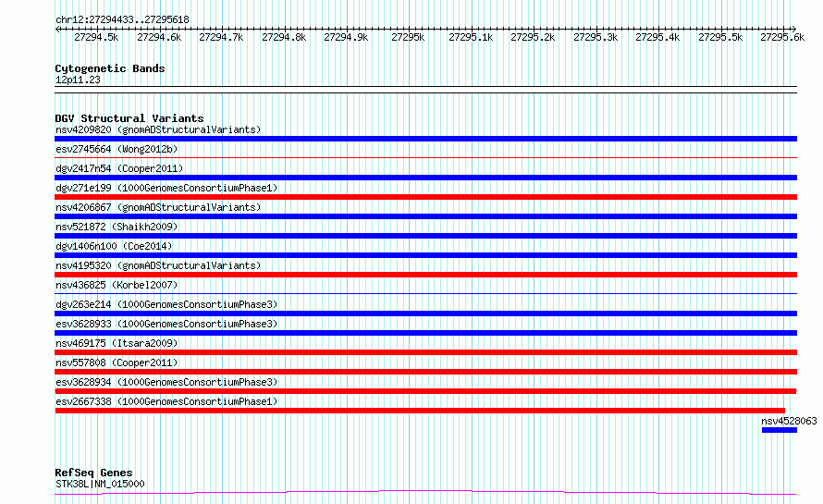The height and width of the screenshot is (504, 823).
Task: Click the 27294.7k ruler tick label
Action: (221, 37)
